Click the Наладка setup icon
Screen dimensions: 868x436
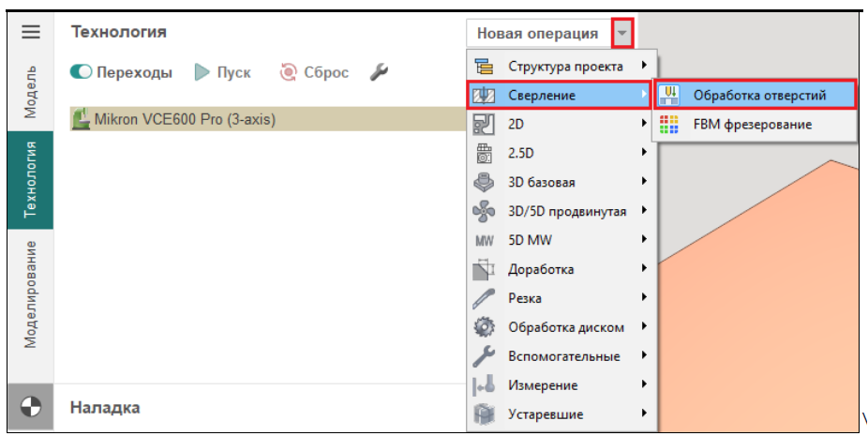click(31, 408)
